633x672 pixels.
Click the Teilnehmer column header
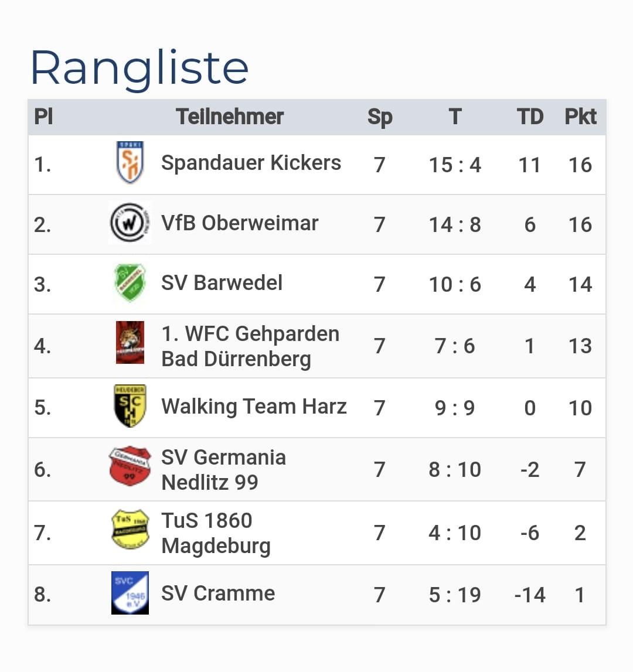pos(229,117)
